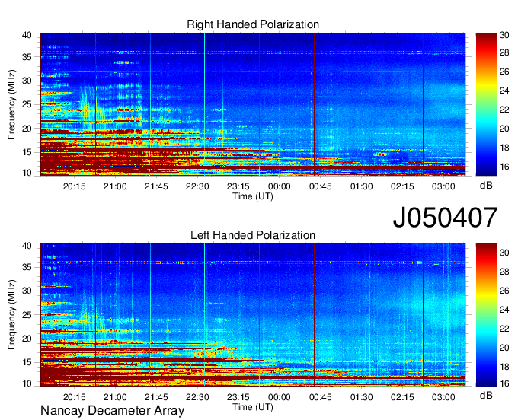Click the right-handed plot's 'Frequency (MHz)' axis label
518x420 pixels.
11,105
